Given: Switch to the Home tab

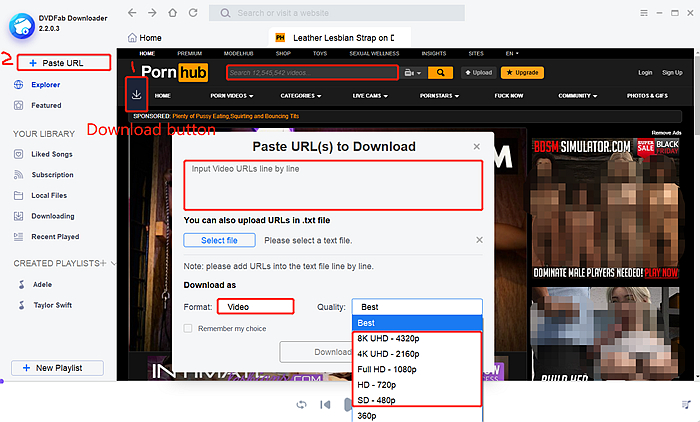Looking at the screenshot, I should point(145,38).
